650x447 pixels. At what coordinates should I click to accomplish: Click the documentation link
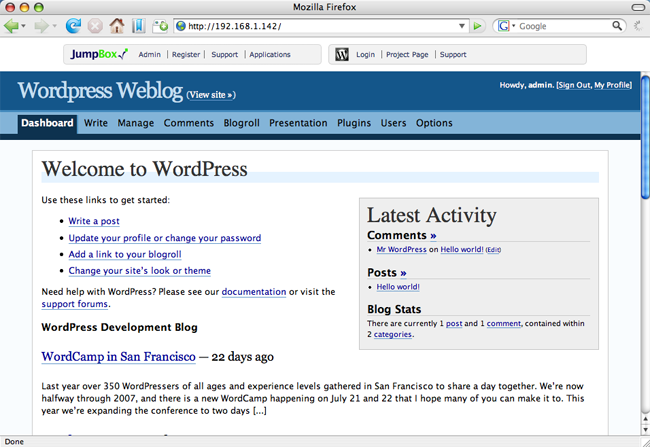(x=254, y=292)
